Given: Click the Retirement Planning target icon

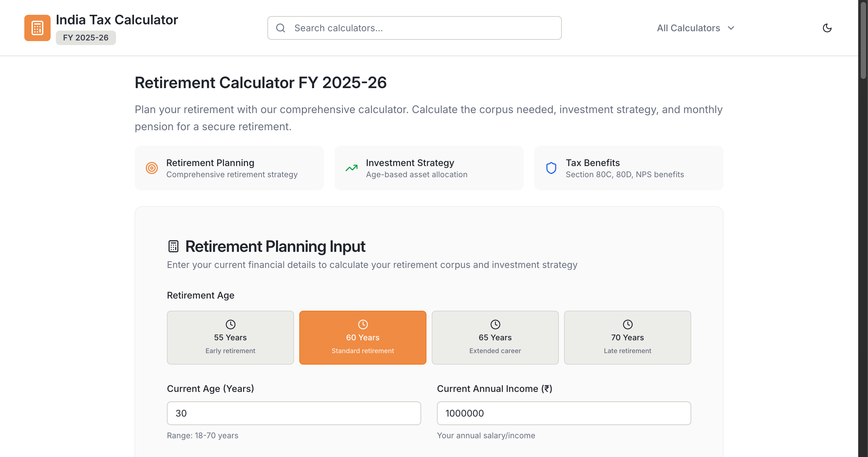Looking at the screenshot, I should (152, 168).
